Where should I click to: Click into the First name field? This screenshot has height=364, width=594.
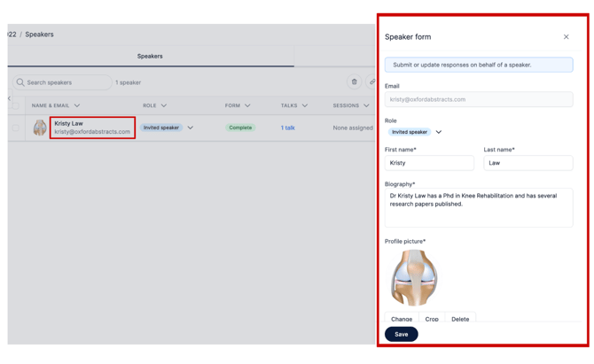429,163
